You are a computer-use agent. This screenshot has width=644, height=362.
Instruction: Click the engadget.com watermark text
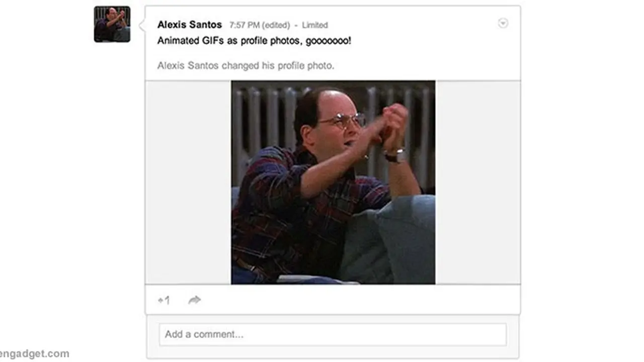tap(35, 354)
